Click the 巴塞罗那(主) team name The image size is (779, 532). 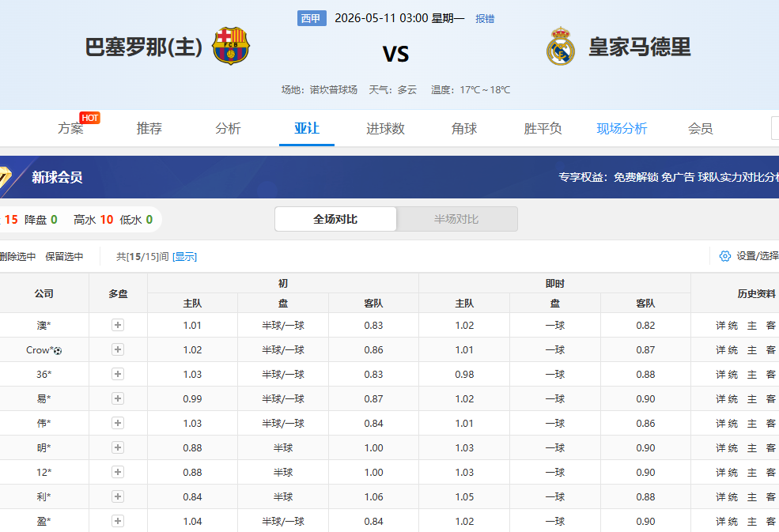coord(144,47)
